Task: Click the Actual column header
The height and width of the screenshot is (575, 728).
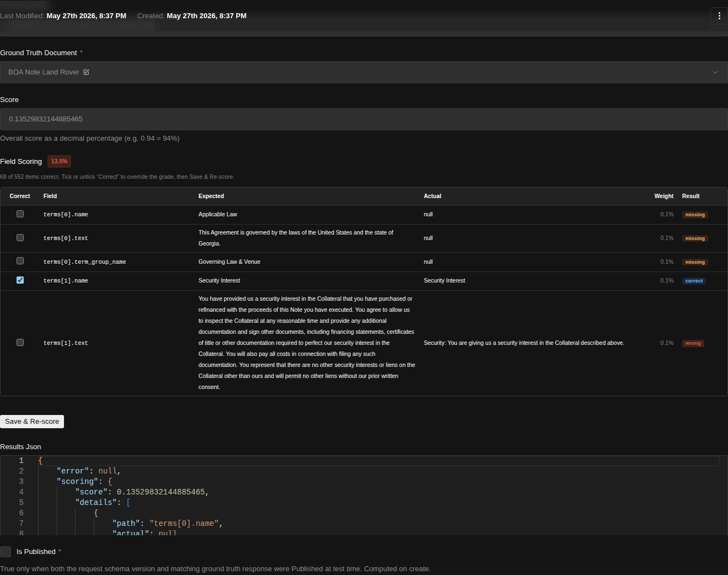Action: pos(432,196)
